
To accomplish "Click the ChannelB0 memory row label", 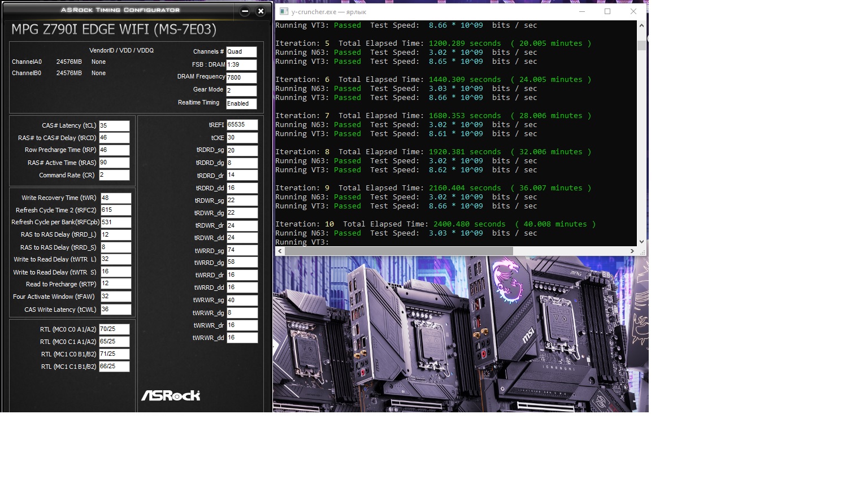I will 27,73.
